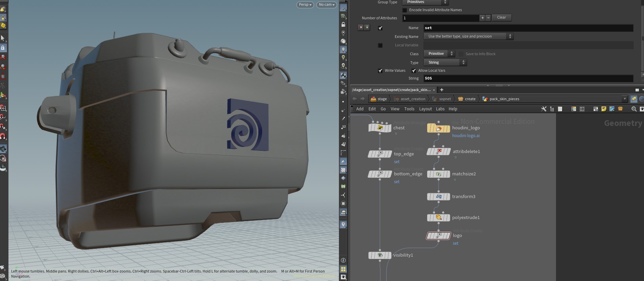The width and height of the screenshot is (644, 281).
Task: Select the polyextrude1 node
Action: coord(439,218)
